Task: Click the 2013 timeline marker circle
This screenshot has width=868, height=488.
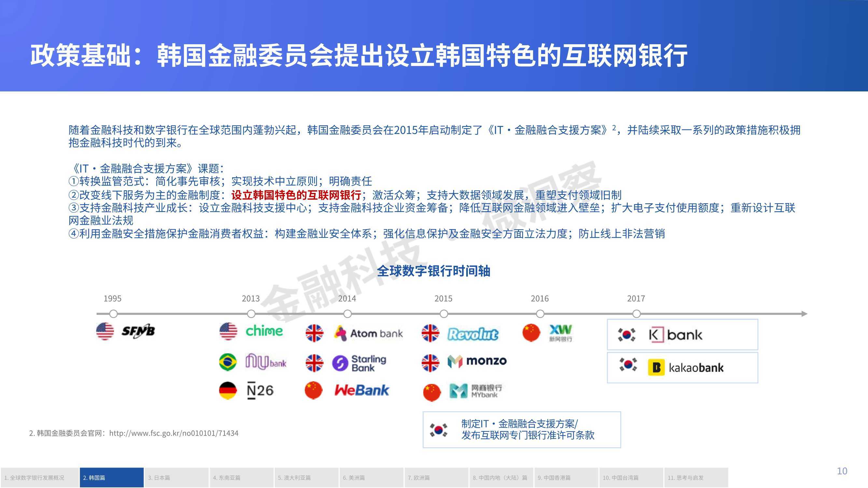Action: pos(251,314)
